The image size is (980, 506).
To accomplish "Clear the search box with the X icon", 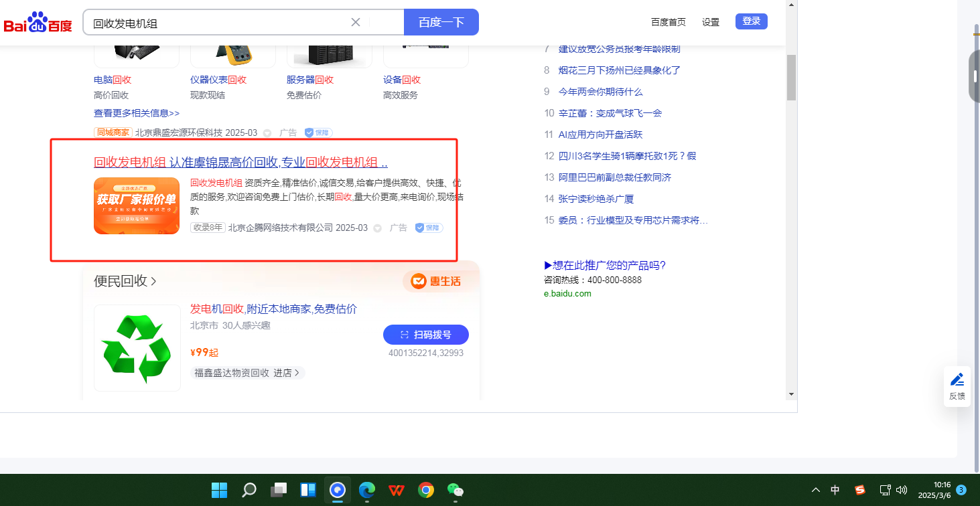I will coord(356,22).
